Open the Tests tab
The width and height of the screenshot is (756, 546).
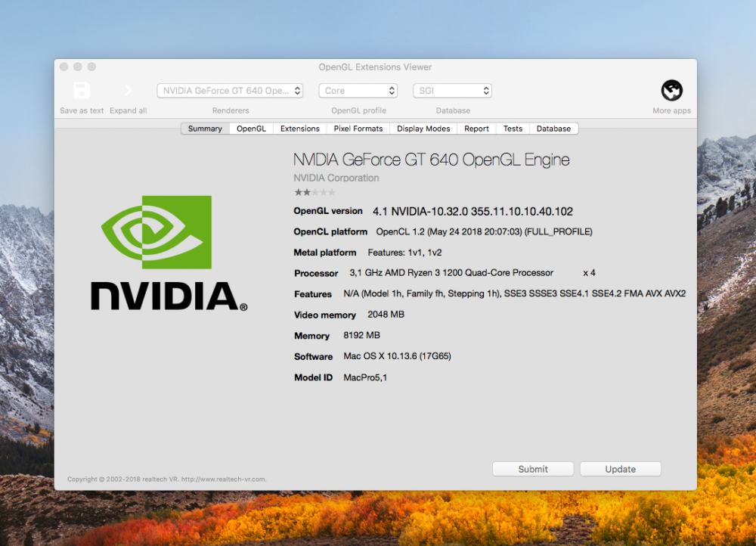(513, 129)
